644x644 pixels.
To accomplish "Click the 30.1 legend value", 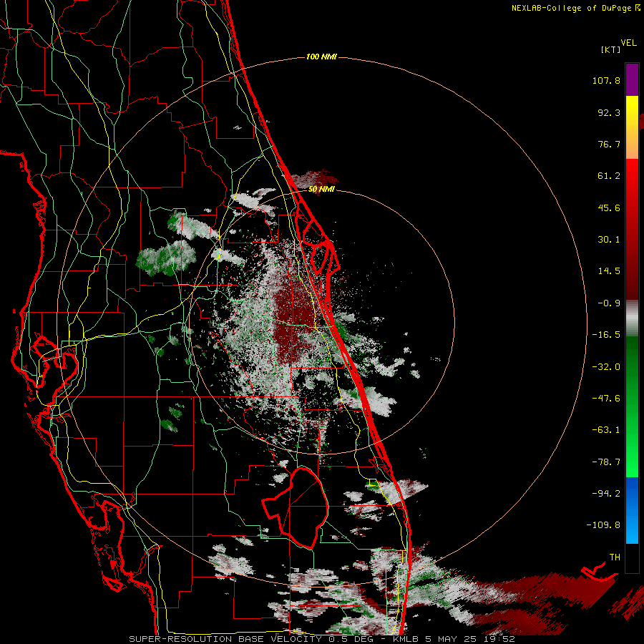I will pos(609,240).
